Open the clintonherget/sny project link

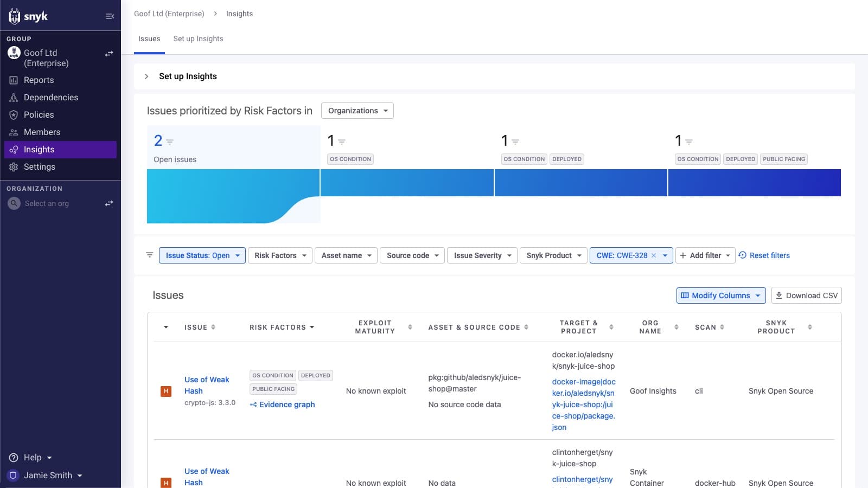coord(583,479)
